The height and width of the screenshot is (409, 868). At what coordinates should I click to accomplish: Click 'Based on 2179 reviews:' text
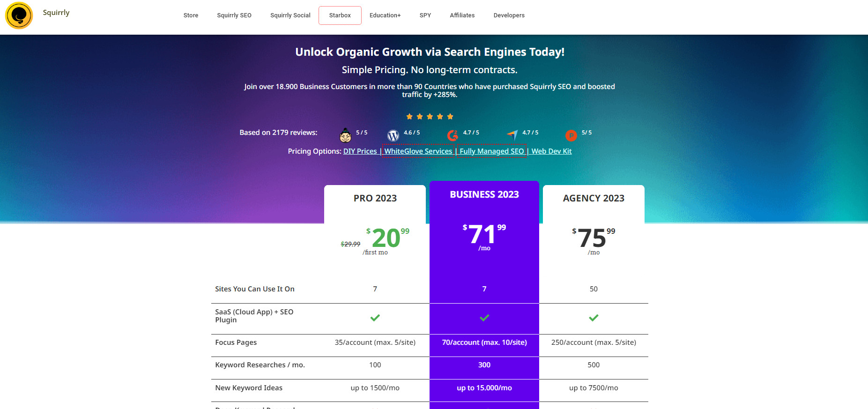click(x=278, y=133)
